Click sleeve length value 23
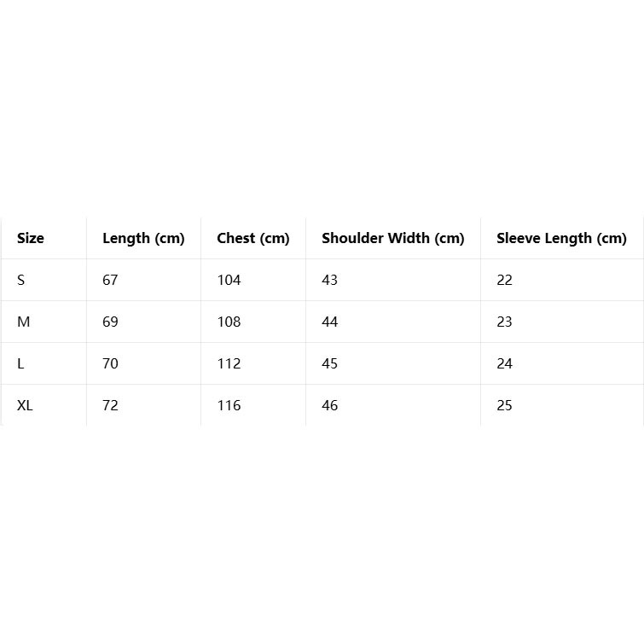 click(x=504, y=322)
